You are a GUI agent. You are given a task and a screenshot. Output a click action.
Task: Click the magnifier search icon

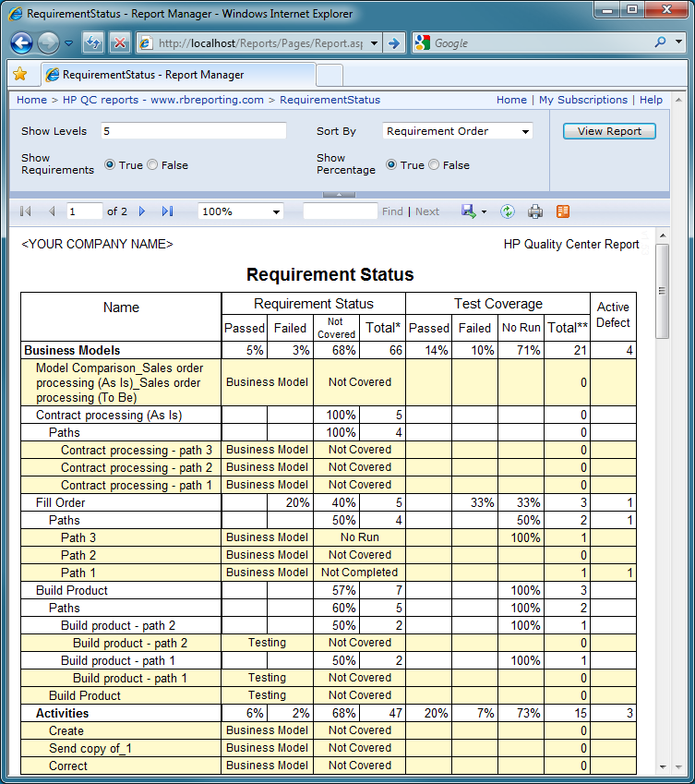click(660, 42)
